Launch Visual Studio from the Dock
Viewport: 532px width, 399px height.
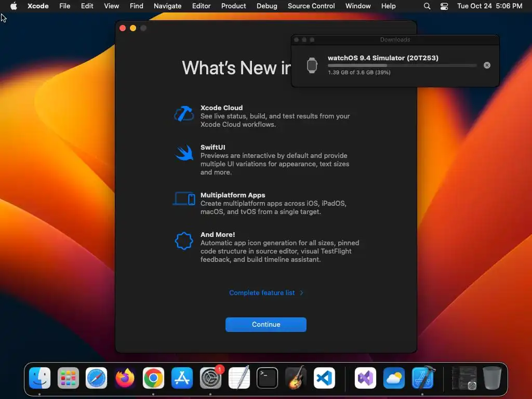(x=365, y=378)
